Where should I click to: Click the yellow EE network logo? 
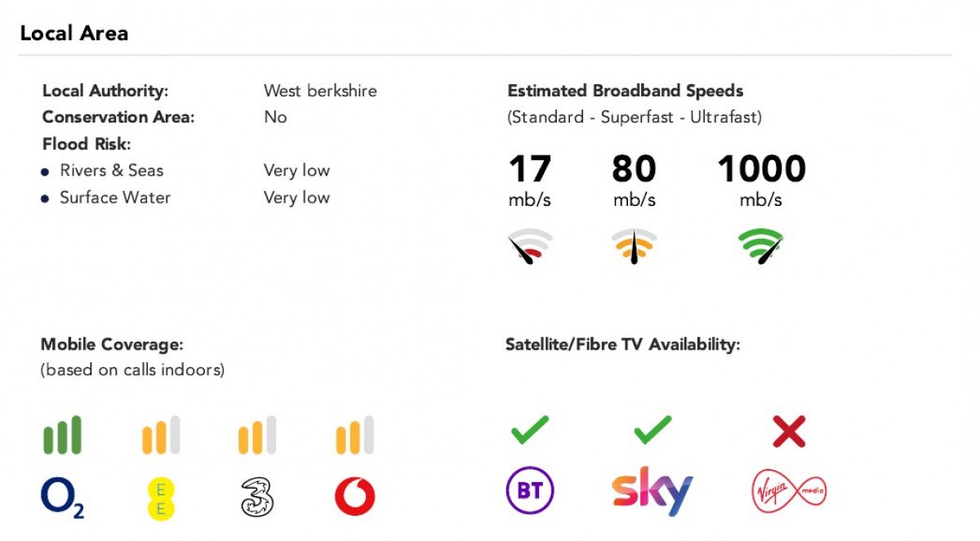point(161,499)
